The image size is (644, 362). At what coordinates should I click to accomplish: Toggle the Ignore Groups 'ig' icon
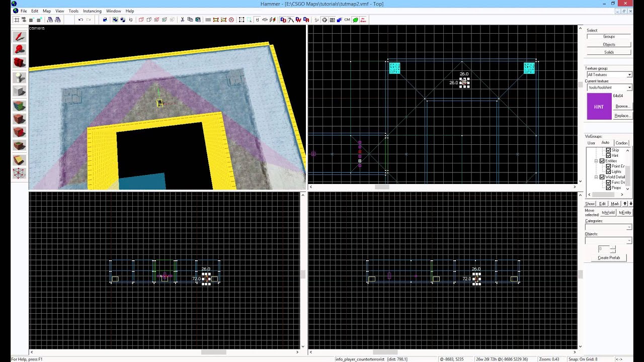[x=131, y=20]
